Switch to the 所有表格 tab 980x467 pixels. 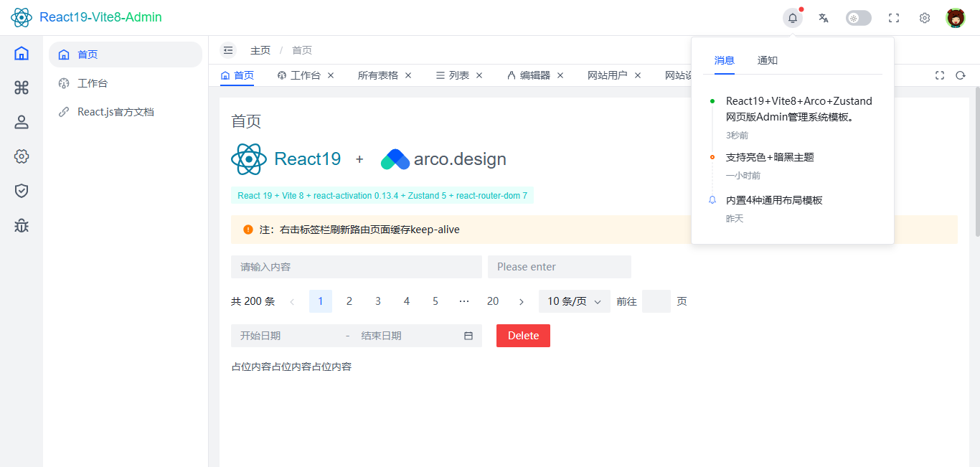(378, 75)
